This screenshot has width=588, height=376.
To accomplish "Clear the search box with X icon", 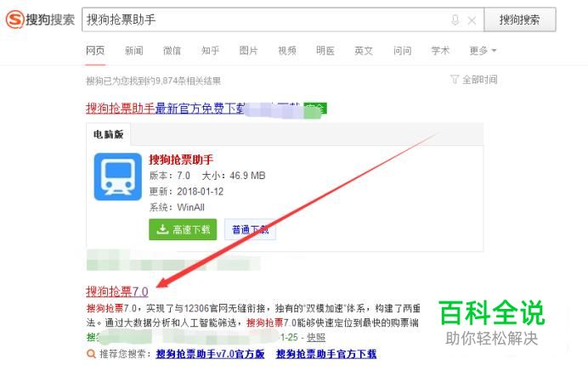I will [472, 20].
